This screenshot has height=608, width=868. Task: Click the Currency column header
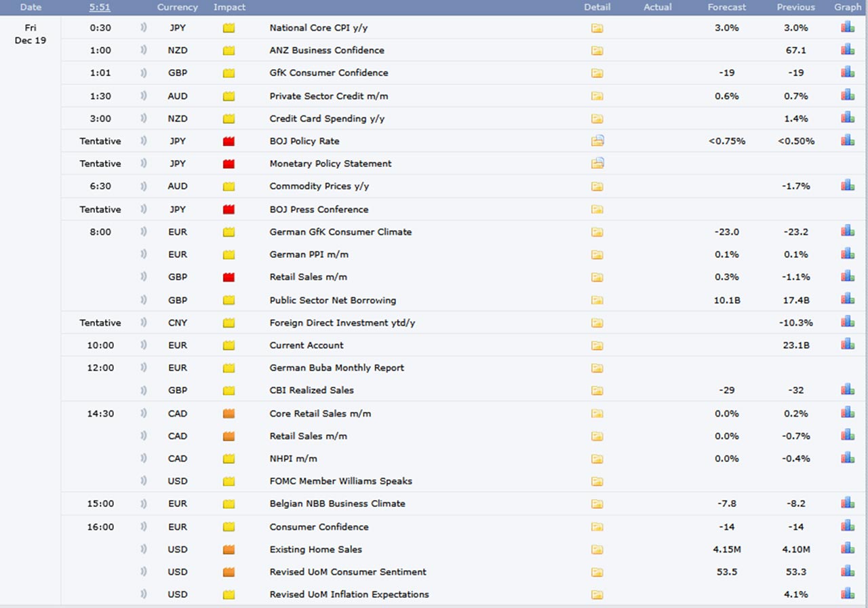click(x=177, y=7)
